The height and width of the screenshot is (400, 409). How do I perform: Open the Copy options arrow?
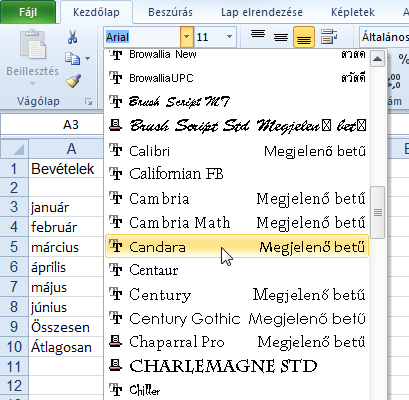[87, 59]
